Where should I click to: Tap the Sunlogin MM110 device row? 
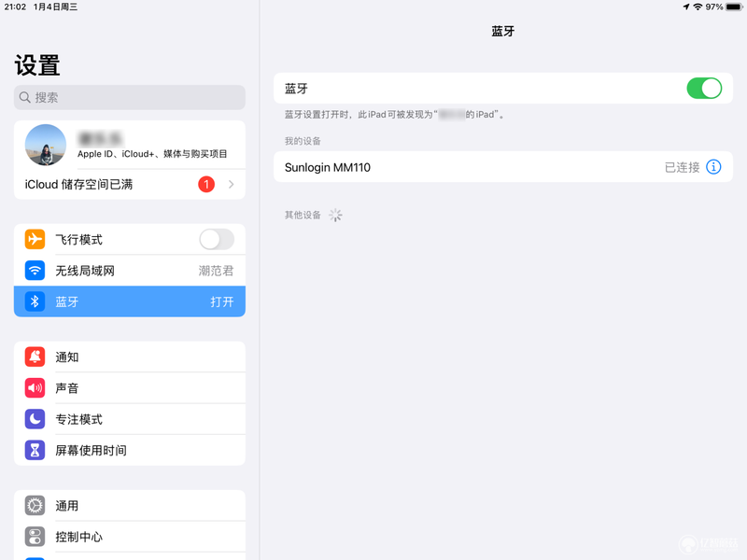tap(502, 167)
